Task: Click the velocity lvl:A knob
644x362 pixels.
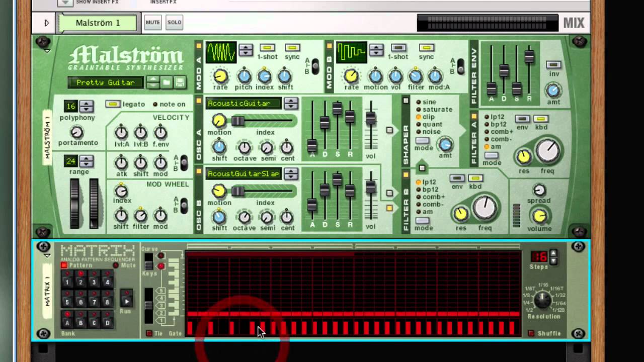Action: pyautogui.click(x=121, y=133)
